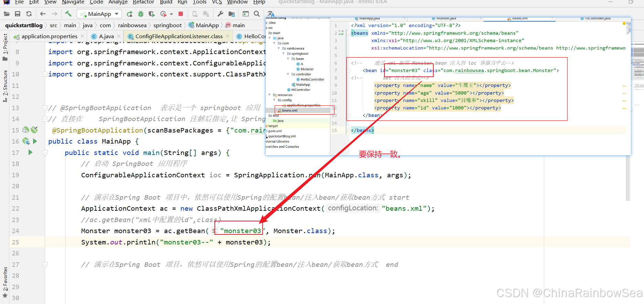Click the Run Anything terminal icon
The width and height of the screenshot is (644, 304).
point(246,14)
